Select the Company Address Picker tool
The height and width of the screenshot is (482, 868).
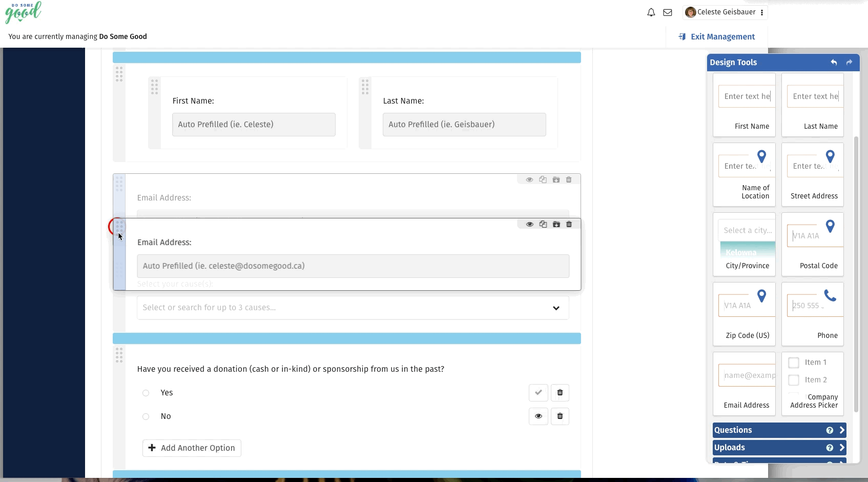(x=813, y=384)
